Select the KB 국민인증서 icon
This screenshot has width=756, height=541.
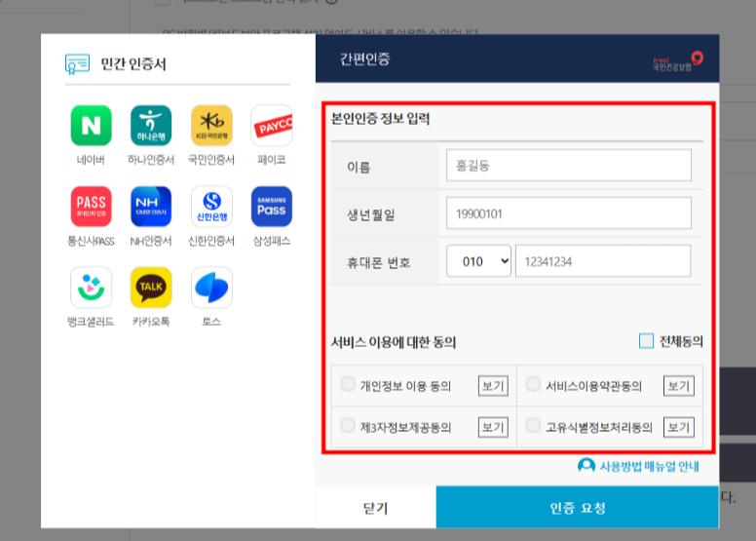pos(211,126)
